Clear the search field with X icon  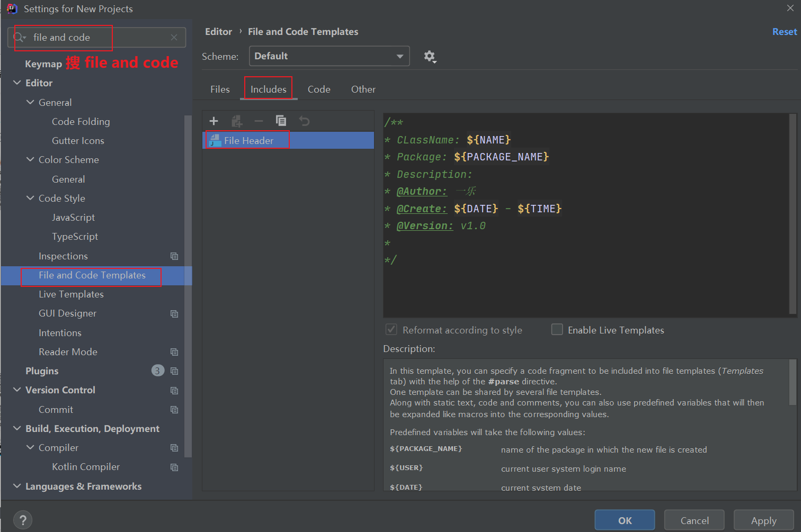(x=174, y=37)
